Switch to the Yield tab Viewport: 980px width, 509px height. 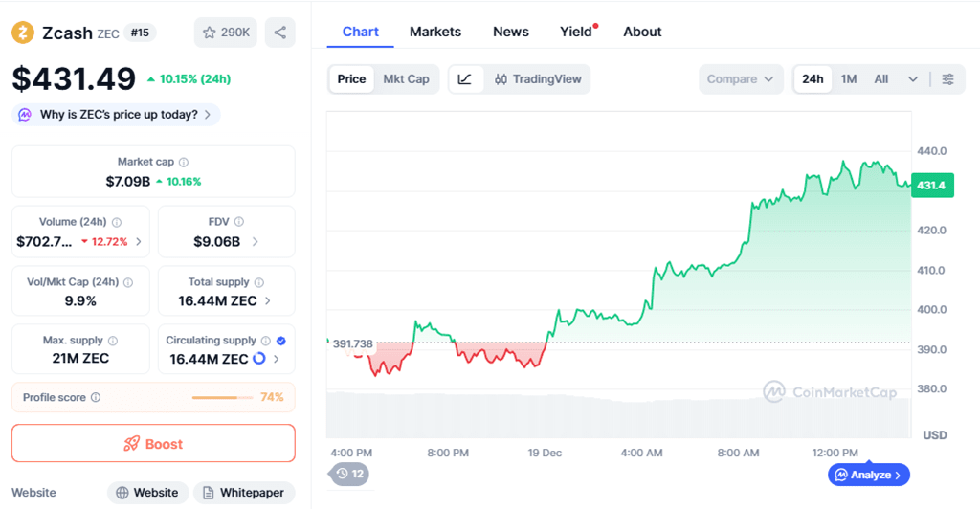(x=576, y=32)
